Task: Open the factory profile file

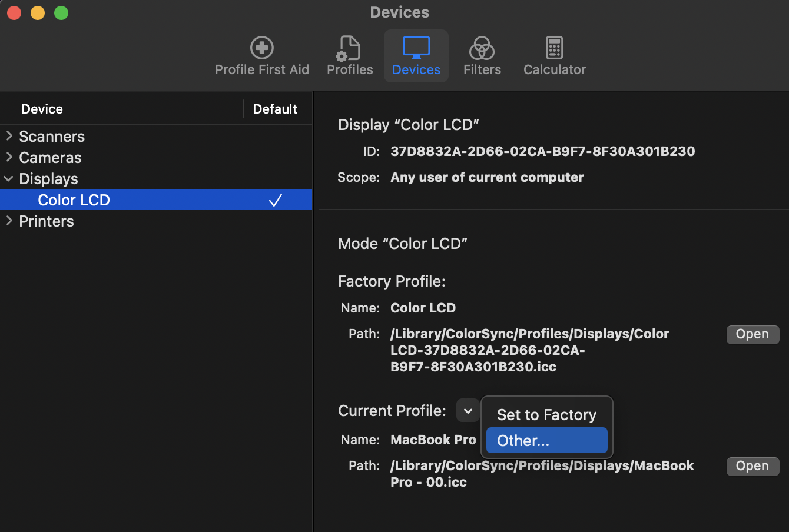Action: point(752,334)
